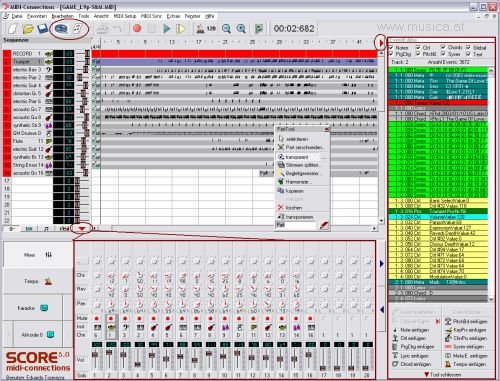Choose 'transponieren' in the PartTool palette
The width and height of the screenshot is (500, 381).
click(x=295, y=217)
